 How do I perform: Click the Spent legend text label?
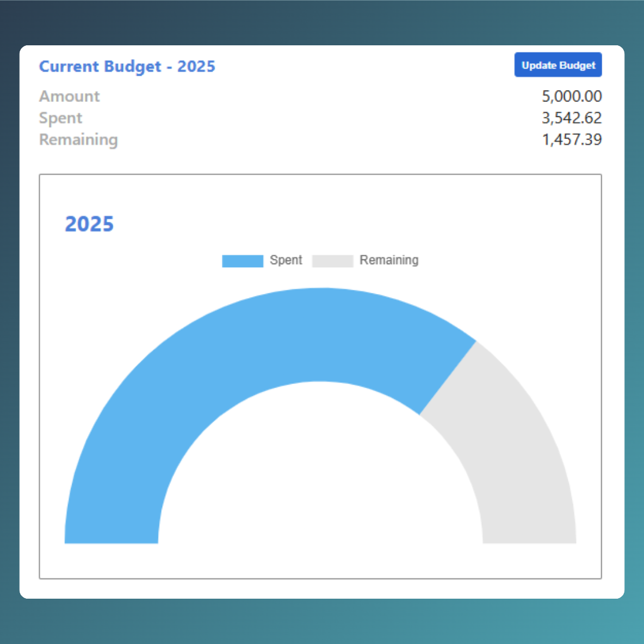tap(286, 261)
